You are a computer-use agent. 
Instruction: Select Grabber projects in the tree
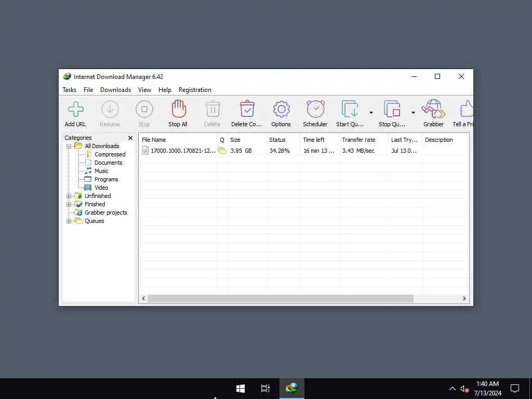[105, 212]
